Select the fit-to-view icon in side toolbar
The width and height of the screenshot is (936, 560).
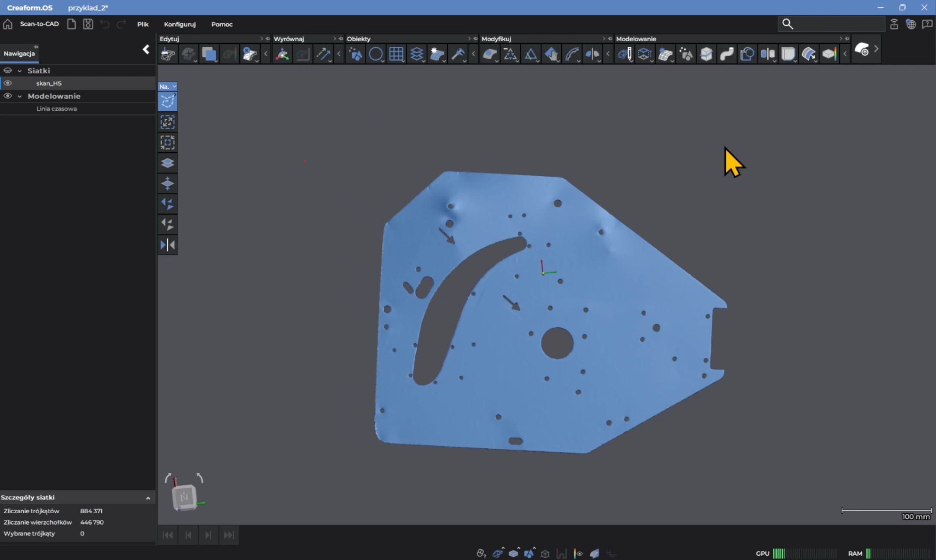coord(167,122)
